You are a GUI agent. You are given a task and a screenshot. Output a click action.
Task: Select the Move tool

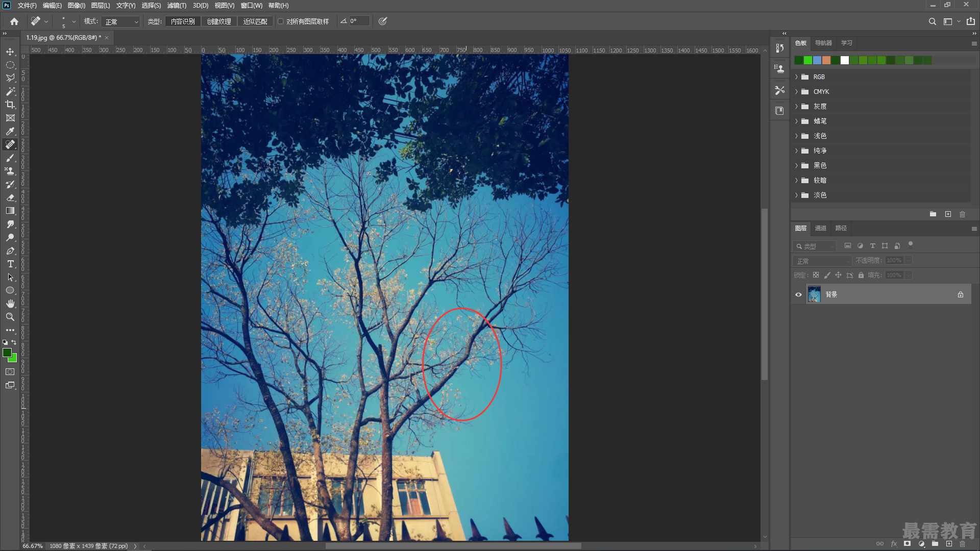10,52
